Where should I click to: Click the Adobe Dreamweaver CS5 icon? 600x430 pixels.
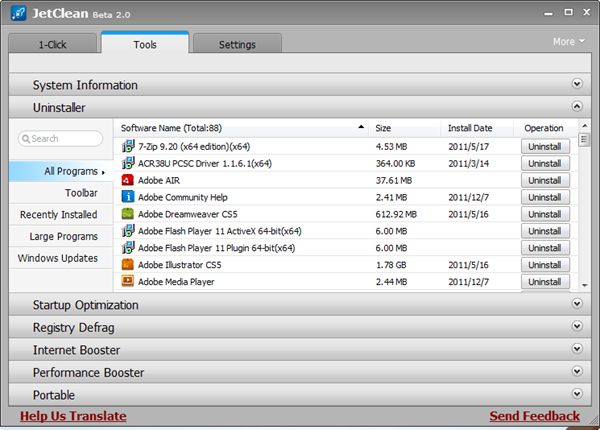click(x=128, y=213)
